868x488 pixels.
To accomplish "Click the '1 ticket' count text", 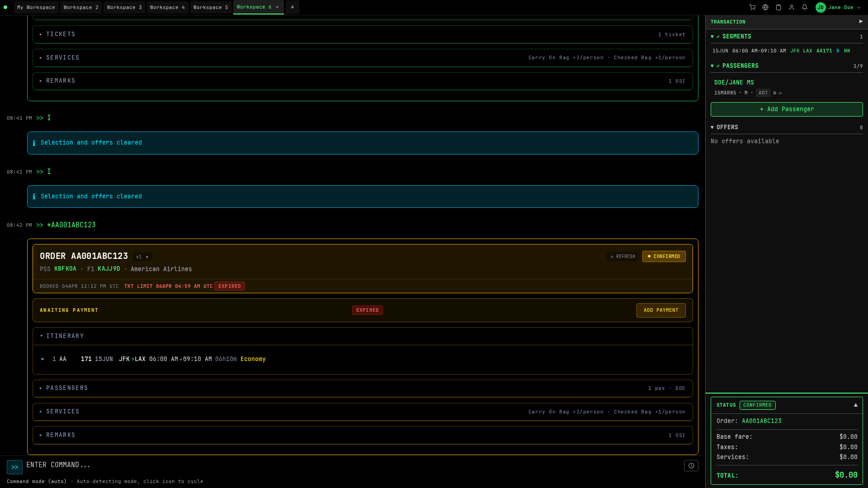I will tap(671, 35).
